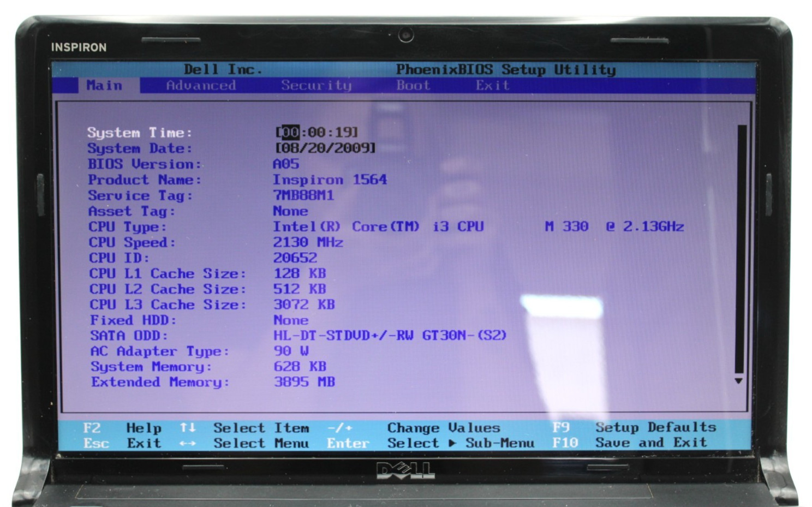
Task: Click L1 cache value 128 KB
Action: [299, 273]
